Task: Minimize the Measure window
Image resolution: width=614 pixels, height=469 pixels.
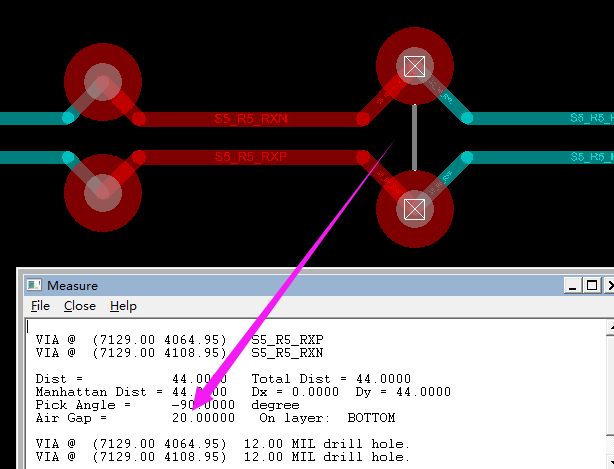Action: click(572, 285)
